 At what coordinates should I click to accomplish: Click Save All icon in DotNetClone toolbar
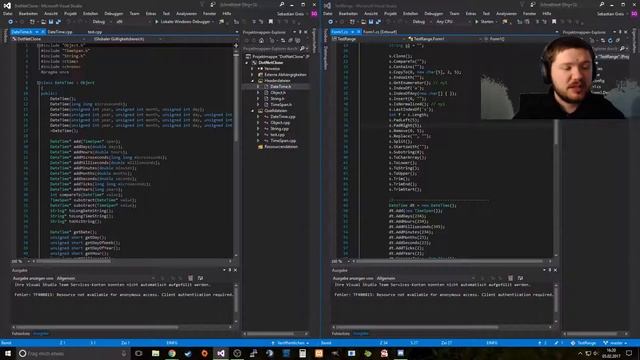58,22
